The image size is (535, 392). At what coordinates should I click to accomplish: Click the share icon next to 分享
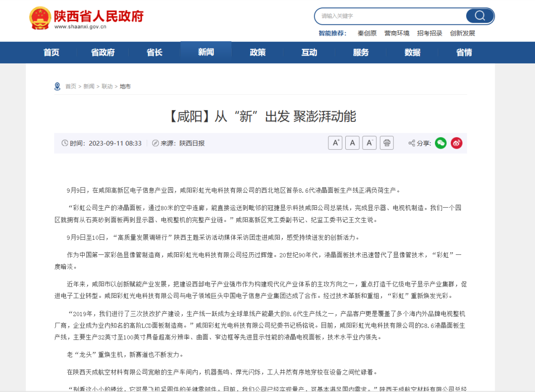click(x=412, y=143)
